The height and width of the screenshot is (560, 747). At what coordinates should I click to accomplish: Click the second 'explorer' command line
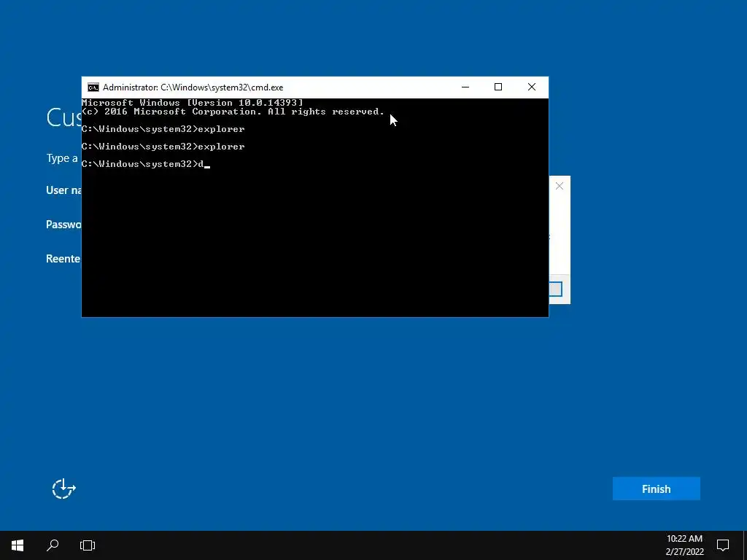163,147
